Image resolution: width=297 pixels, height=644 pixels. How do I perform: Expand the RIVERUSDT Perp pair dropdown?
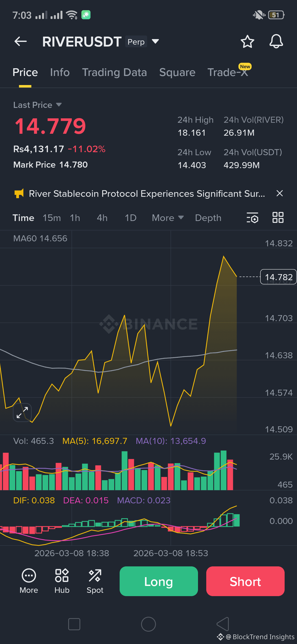click(155, 42)
